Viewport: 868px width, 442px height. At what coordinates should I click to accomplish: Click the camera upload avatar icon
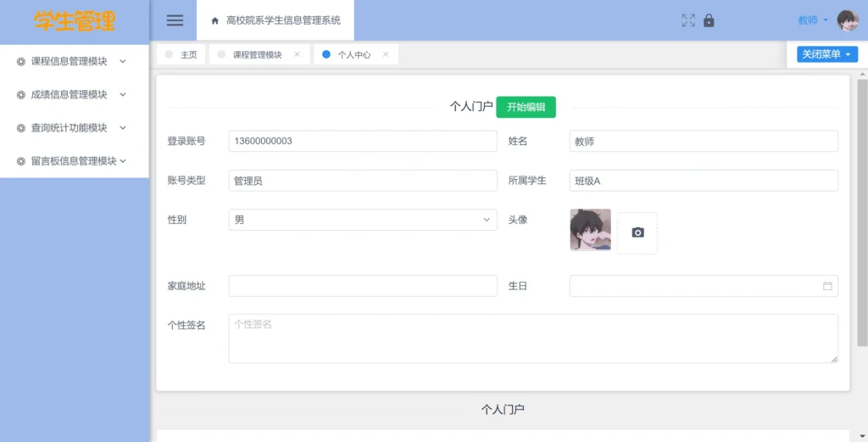[x=637, y=232]
